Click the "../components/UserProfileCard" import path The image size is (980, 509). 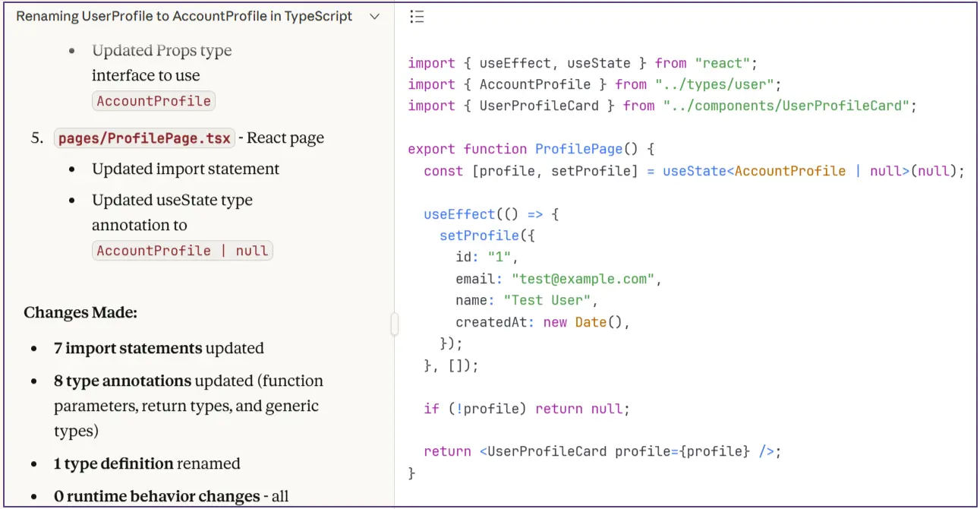coord(786,106)
